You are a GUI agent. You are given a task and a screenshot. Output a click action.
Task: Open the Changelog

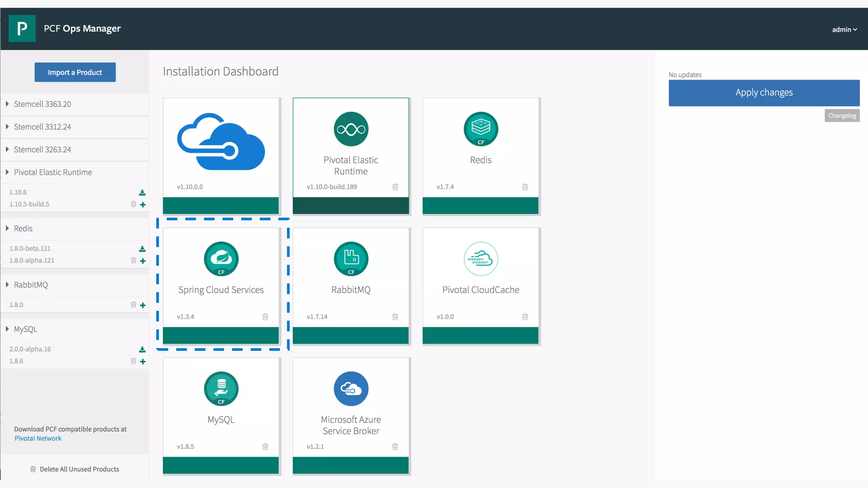click(x=842, y=116)
